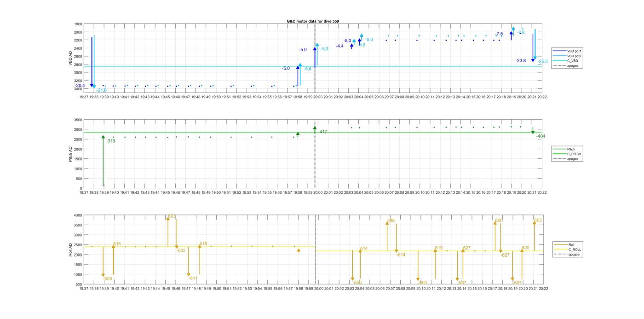This screenshot has height=319, width=644.
Task: Click the "-628" roll data label
Action: tap(108, 279)
